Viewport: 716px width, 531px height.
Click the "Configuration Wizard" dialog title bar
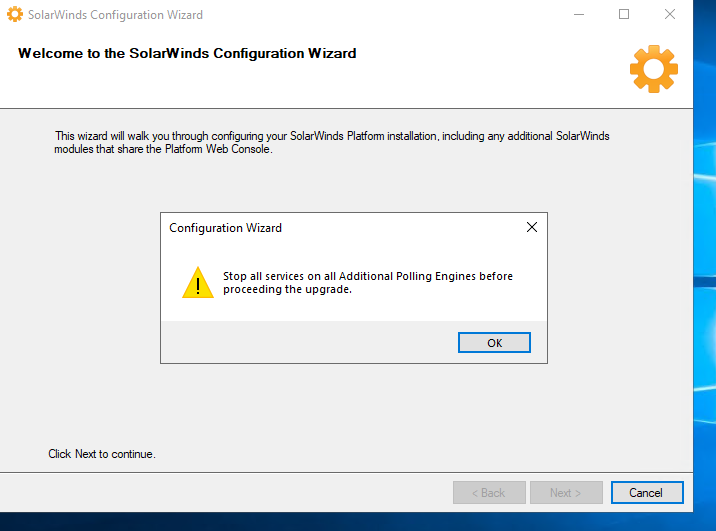pyautogui.click(x=300, y=228)
